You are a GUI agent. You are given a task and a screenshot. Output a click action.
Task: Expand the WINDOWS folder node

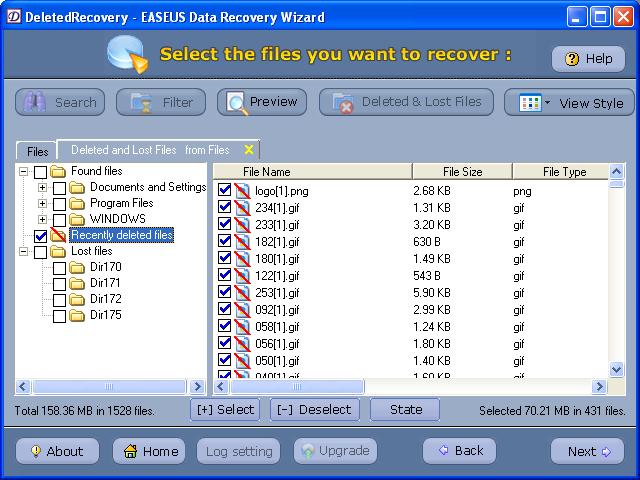[x=42, y=220]
